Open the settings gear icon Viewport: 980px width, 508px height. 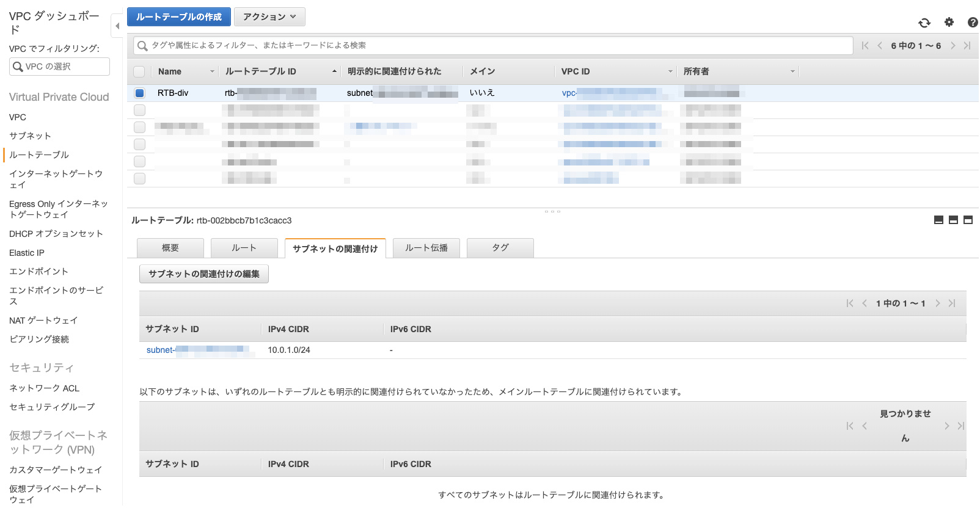949,22
